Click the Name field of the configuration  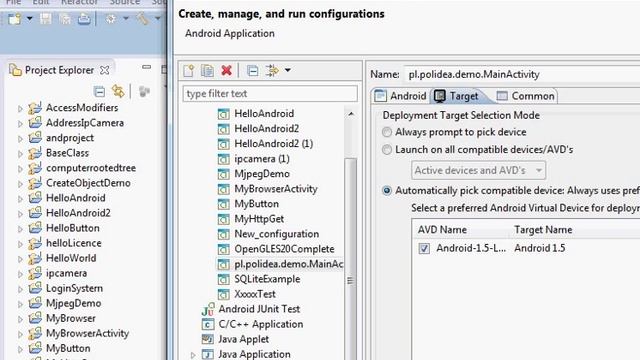[522, 74]
